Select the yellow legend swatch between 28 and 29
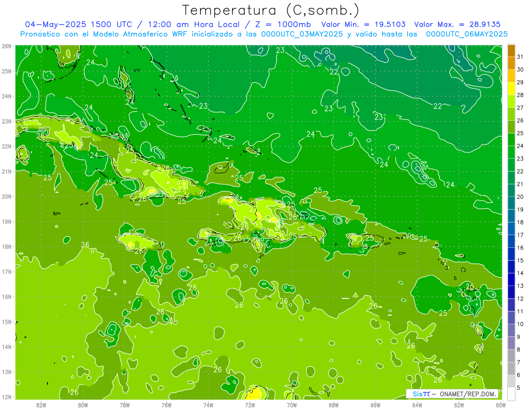Image resolution: width=532 pixels, height=411 pixels. coord(511,88)
